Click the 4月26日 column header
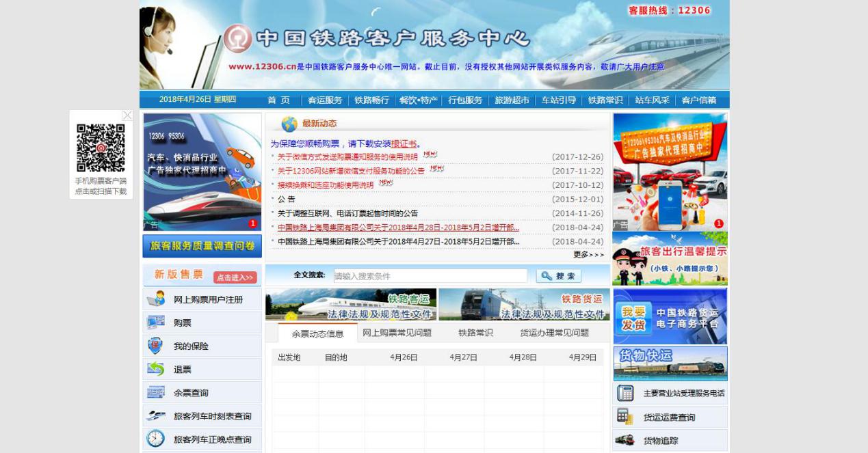Viewport: 868px width, 453px height. point(404,357)
